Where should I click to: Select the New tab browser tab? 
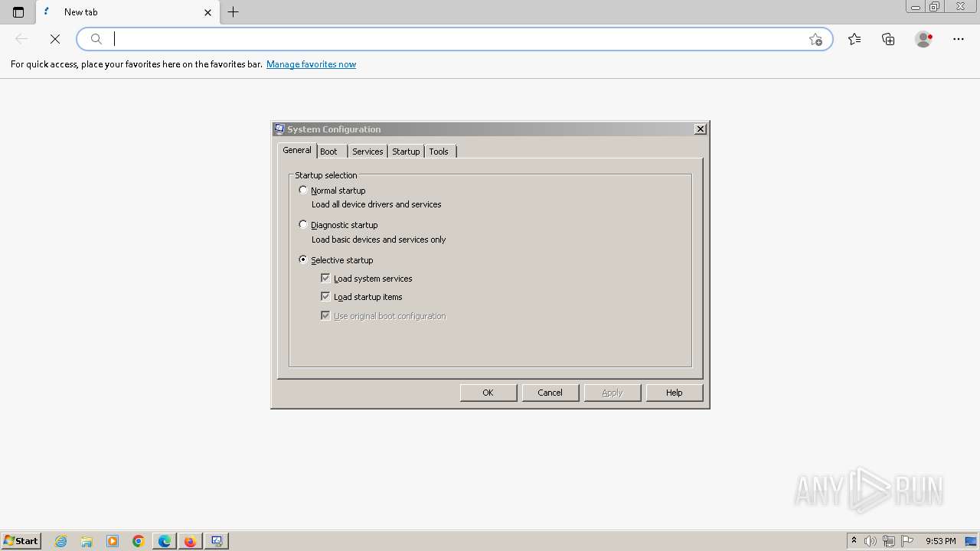tap(128, 12)
